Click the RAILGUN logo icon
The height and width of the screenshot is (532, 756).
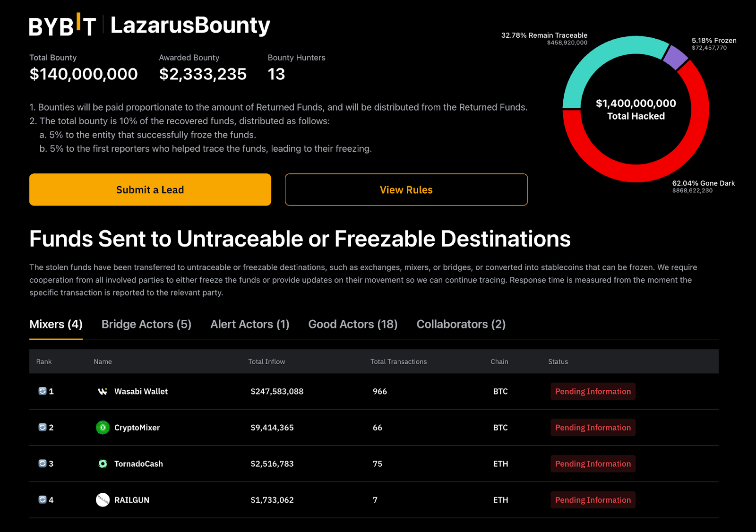[103, 500]
